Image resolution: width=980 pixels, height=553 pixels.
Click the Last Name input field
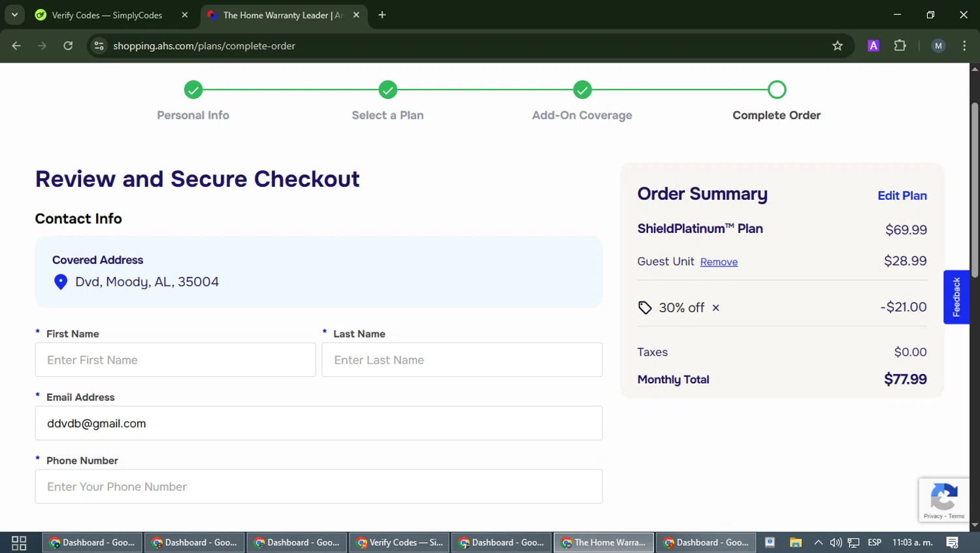click(x=462, y=360)
